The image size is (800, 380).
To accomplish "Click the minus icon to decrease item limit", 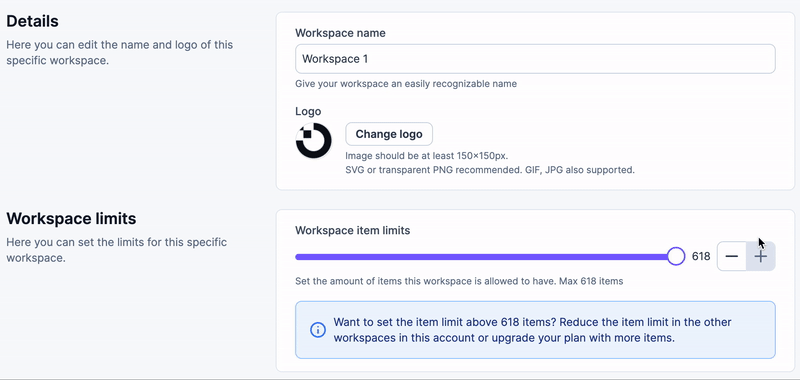I will click(x=732, y=257).
